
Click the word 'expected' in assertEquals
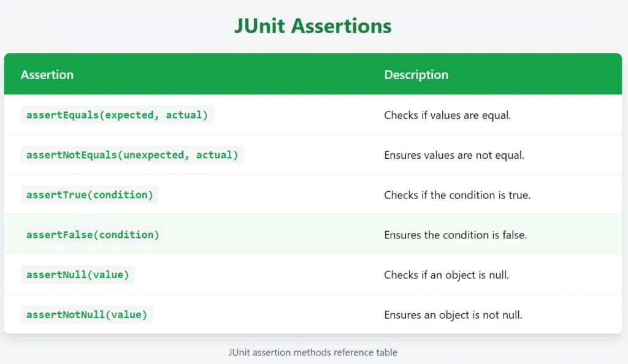129,115
